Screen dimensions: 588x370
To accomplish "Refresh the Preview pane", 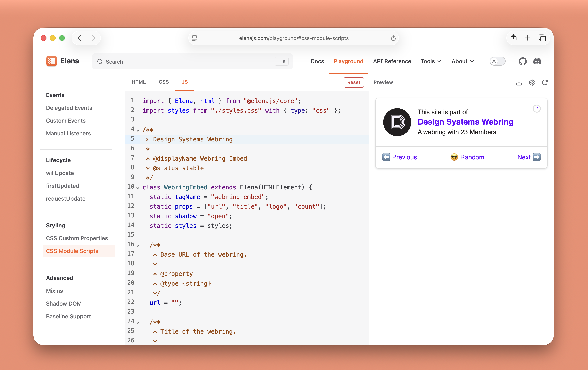I will pos(545,83).
